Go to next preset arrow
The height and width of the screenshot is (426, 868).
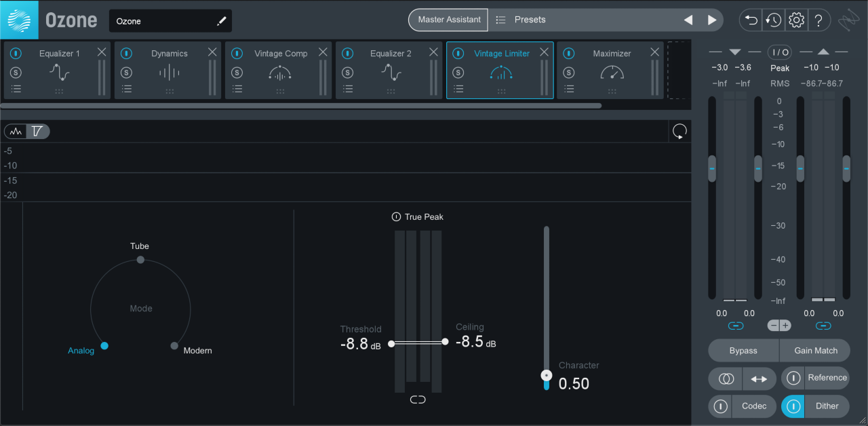pyautogui.click(x=711, y=20)
